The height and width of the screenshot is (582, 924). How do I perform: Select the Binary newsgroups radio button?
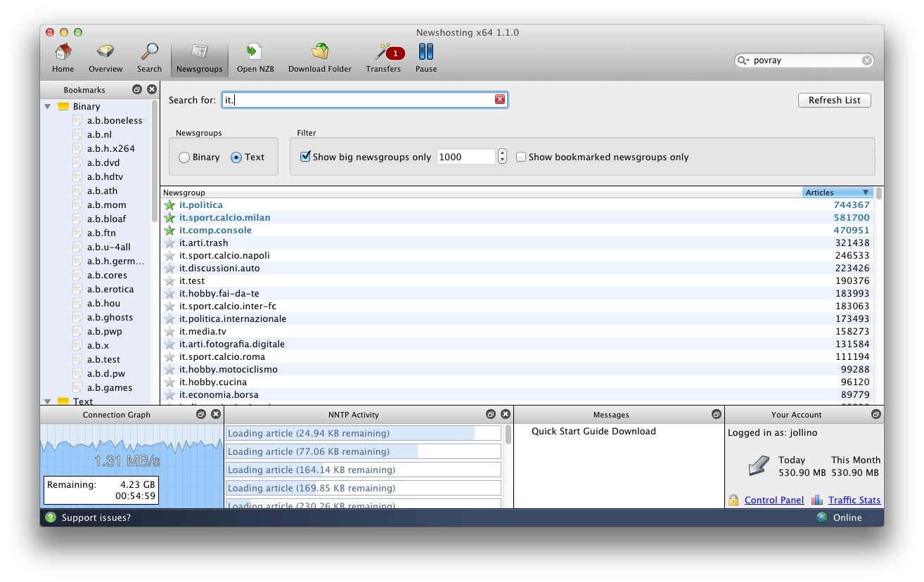[x=184, y=157]
